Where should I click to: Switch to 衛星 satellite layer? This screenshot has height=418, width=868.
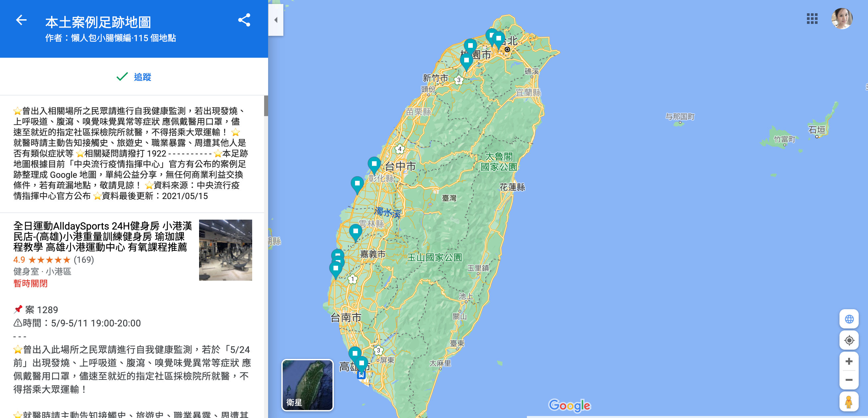click(307, 385)
